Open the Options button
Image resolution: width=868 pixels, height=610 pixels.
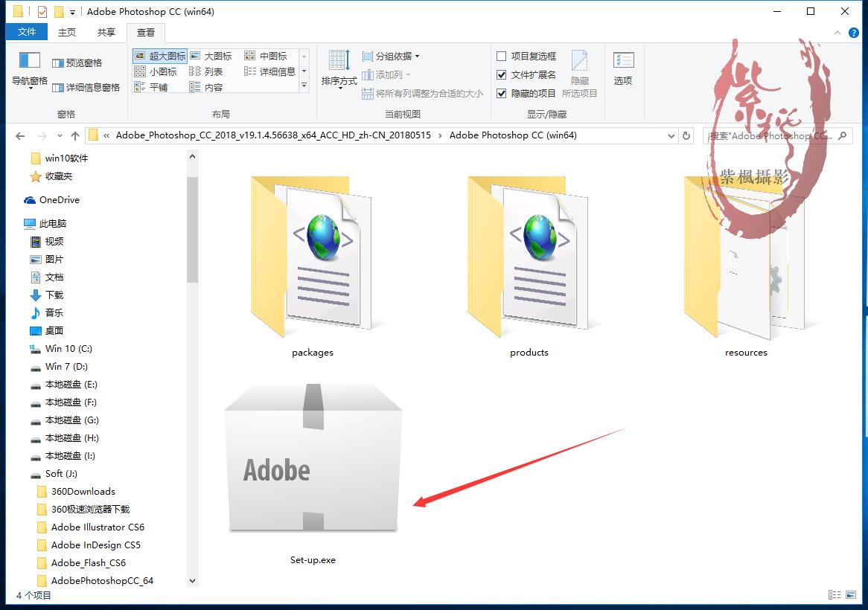(623, 68)
